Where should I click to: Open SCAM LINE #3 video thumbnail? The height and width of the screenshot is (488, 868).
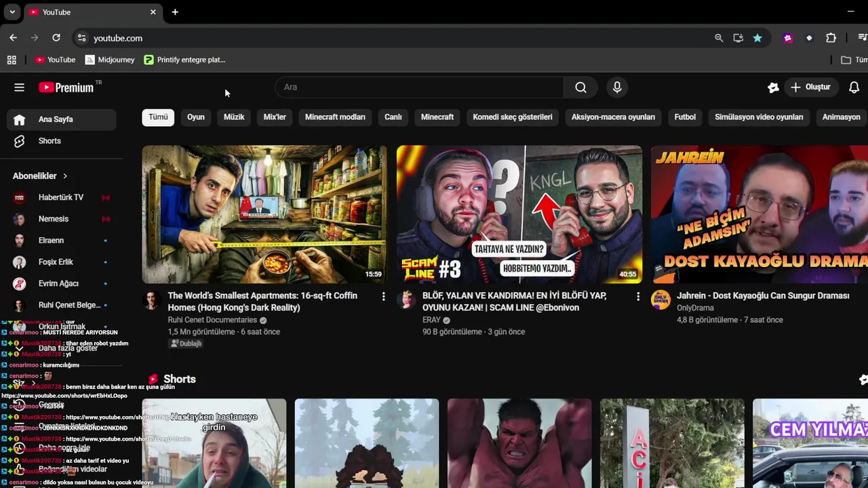pos(519,214)
